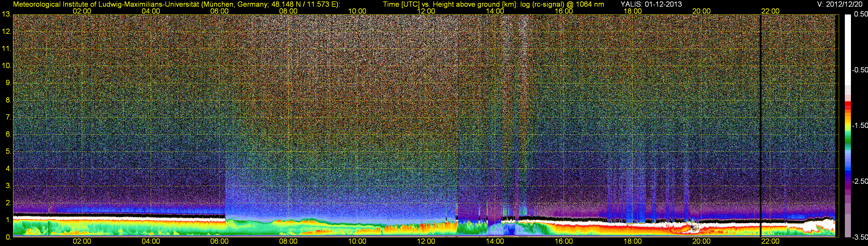
Task: Click the 18:00 label on the upper time axis
Action: point(632,11)
